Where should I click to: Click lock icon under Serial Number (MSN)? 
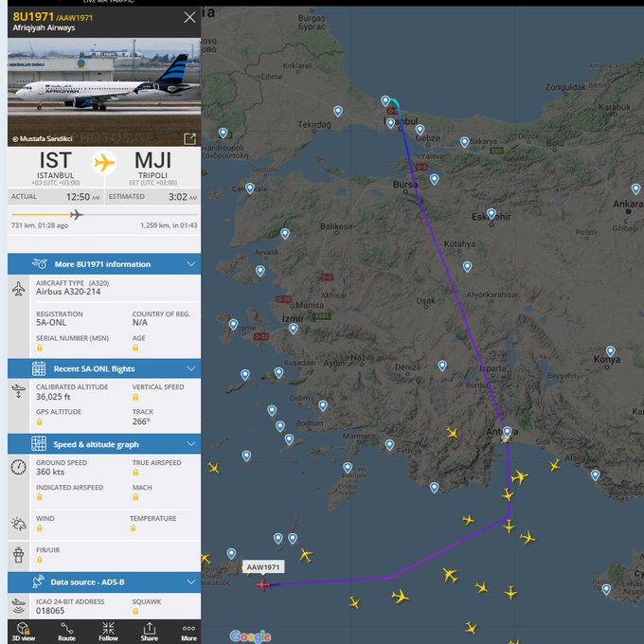[40, 348]
